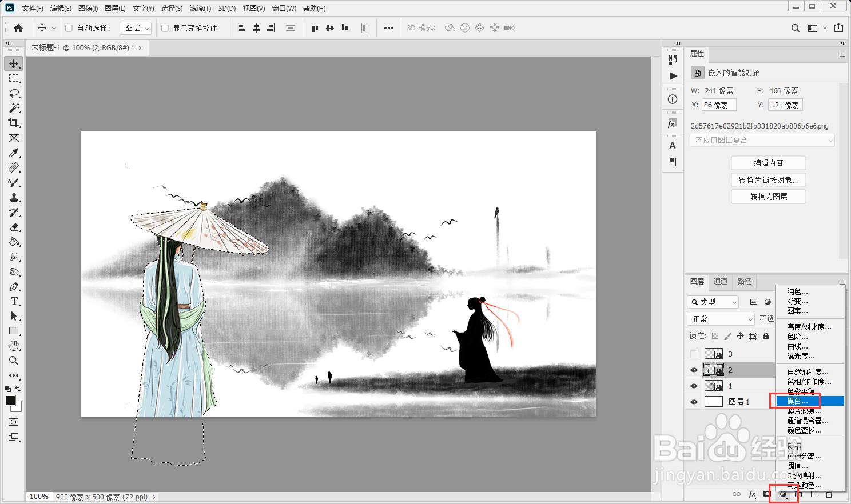Click the share/export icon at top right
Screen dimensions: 851x504
point(838,28)
